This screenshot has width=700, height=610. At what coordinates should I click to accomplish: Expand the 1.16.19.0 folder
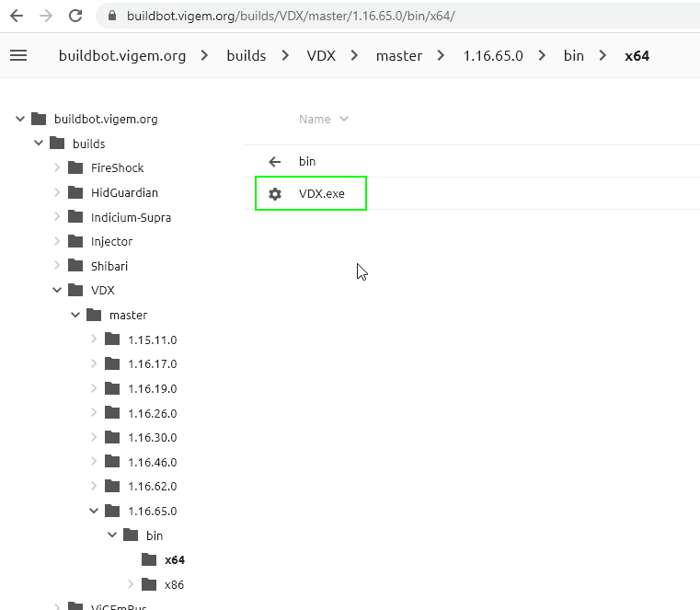(94, 388)
